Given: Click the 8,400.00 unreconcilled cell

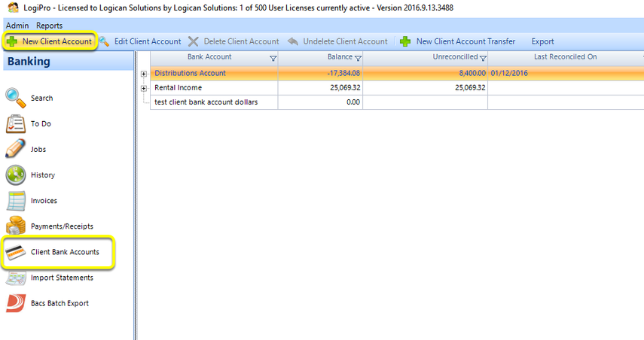Looking at the screenshot, I should tap(425, 74).
